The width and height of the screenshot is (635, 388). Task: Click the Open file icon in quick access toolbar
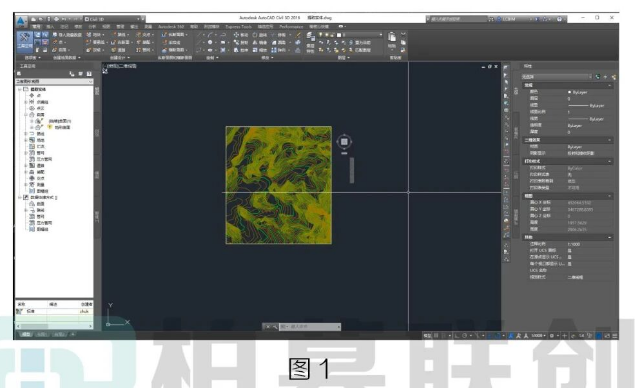pyautogui.click(x=40, y=19)
